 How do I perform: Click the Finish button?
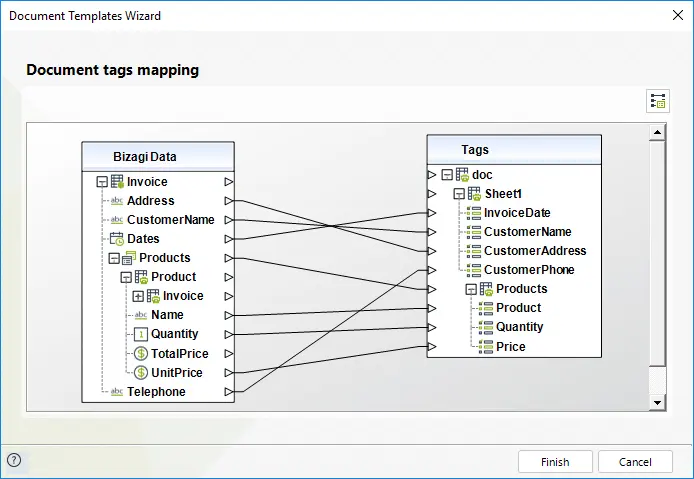click(555, 462)
